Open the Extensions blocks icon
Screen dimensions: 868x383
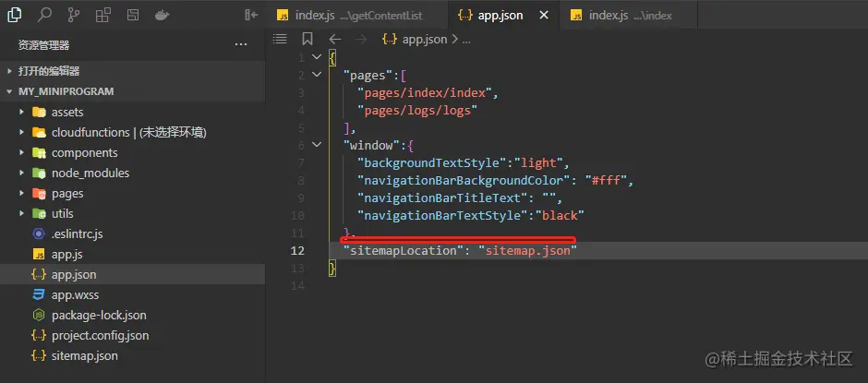point(103,15)
